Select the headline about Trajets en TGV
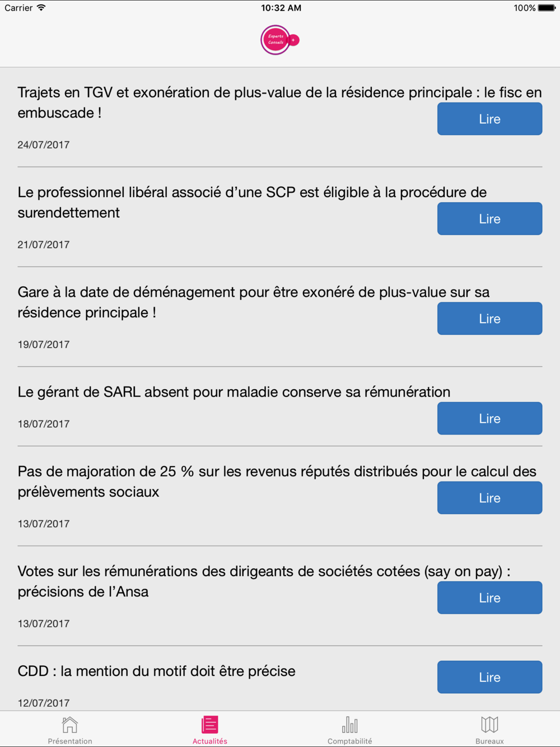 click(279, 102)
